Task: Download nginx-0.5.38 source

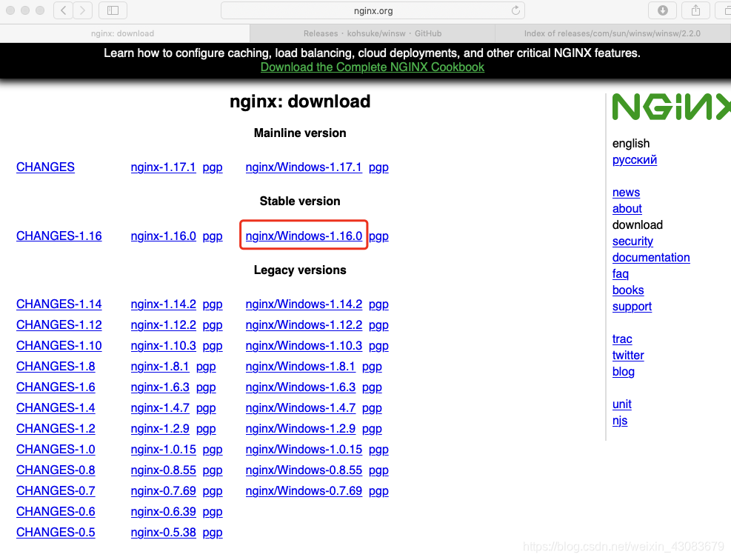Action: [163, 532]
